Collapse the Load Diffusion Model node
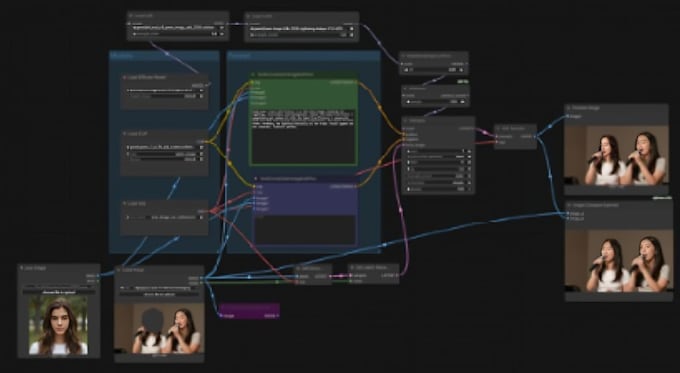 124,78
